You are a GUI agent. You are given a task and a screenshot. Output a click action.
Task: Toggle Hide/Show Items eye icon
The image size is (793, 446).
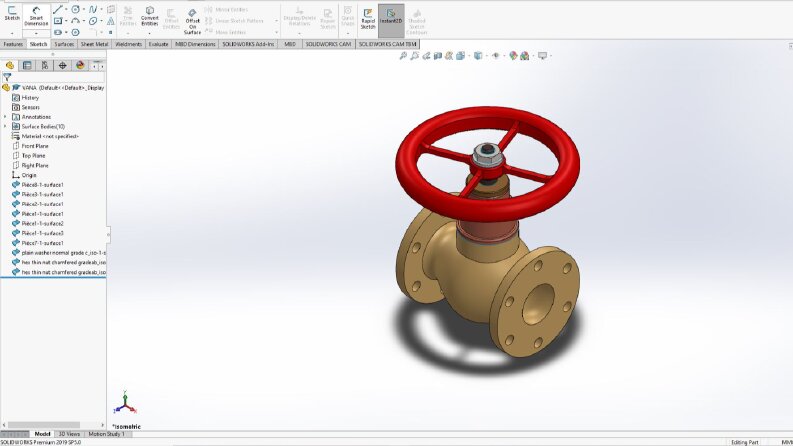click(496, 56)
